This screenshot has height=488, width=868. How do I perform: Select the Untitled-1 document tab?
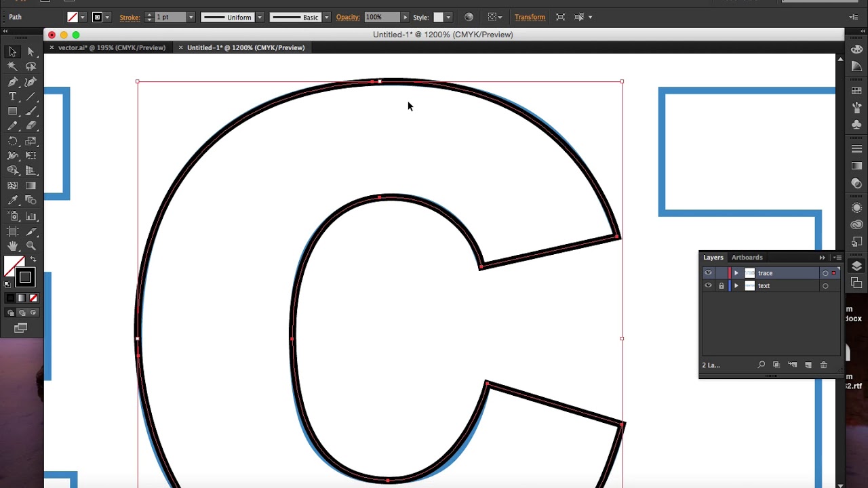(x=245, y=47)
